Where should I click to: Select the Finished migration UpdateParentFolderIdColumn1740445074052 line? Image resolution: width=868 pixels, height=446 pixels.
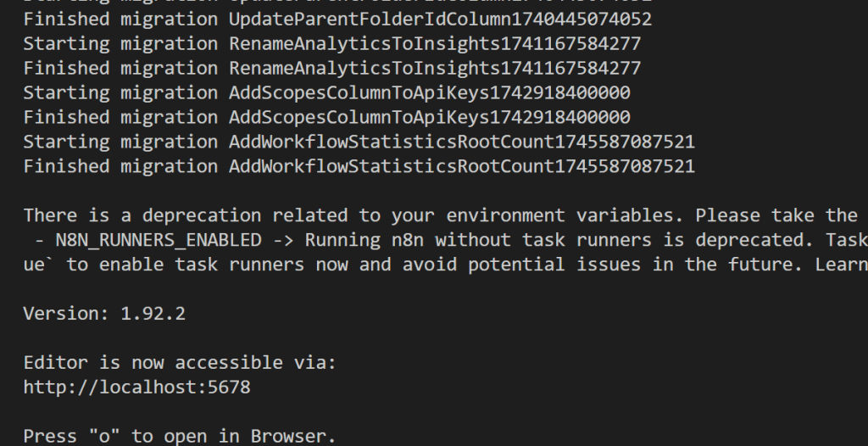coord(337,20)
